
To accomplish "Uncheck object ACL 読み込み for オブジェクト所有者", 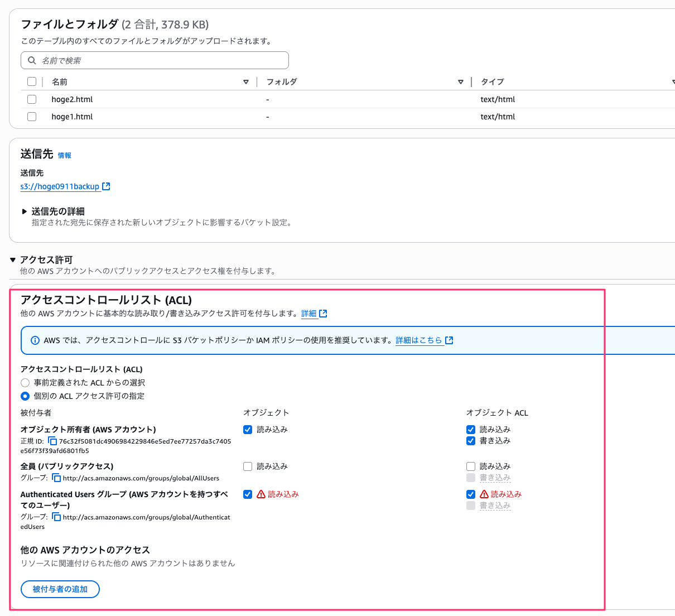I will [x=471, y=430].
